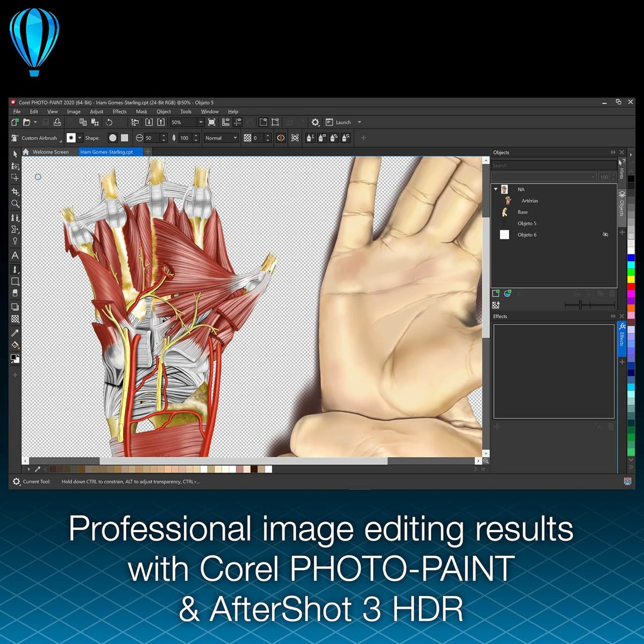The width and height of the screenshot is (644, 644).
Task: Open the Launch dropdown arrow
Action: pyautogui.click(x=359, y=122)
